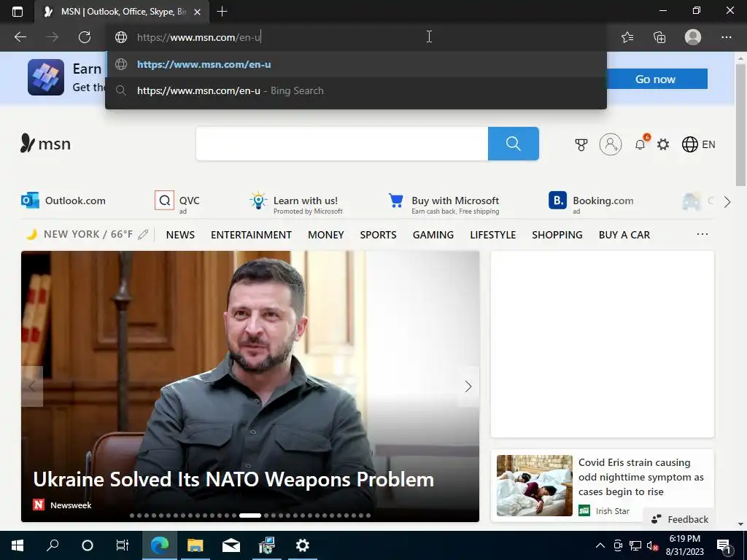This screenshot has height=560, width=747.
Task: Expand more navigation categories ellipsis
Action: pyautogui.click(x=703, y=234)
